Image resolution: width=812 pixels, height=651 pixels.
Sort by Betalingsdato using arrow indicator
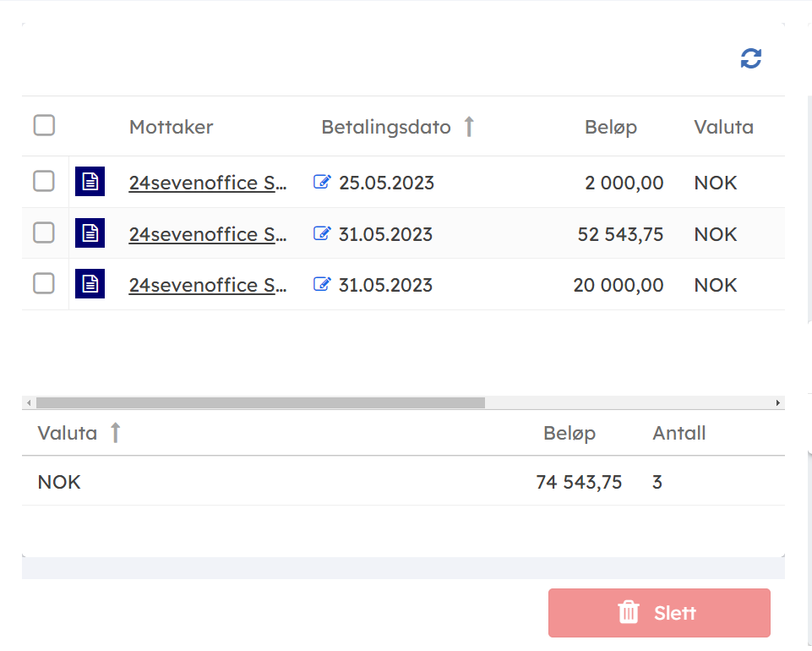pos(469,127)
